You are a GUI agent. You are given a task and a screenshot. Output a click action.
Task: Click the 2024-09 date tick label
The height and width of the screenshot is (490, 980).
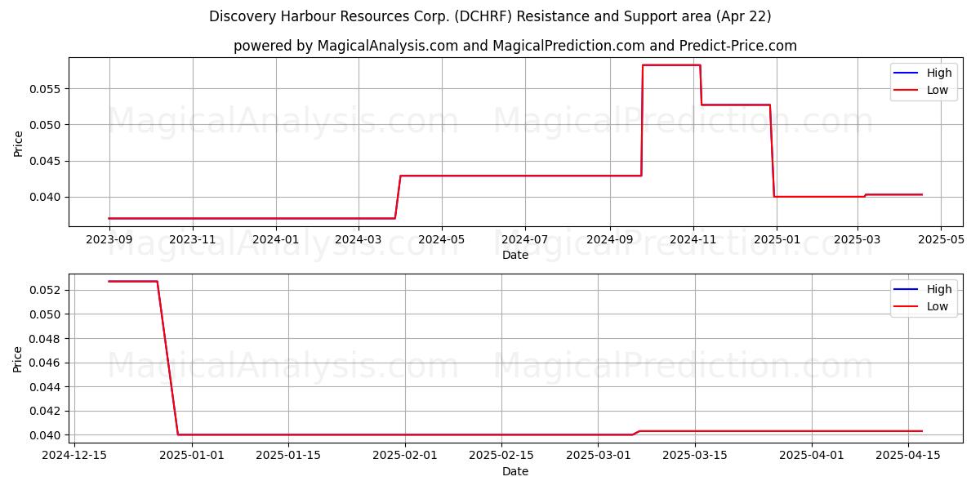[609, 240]
